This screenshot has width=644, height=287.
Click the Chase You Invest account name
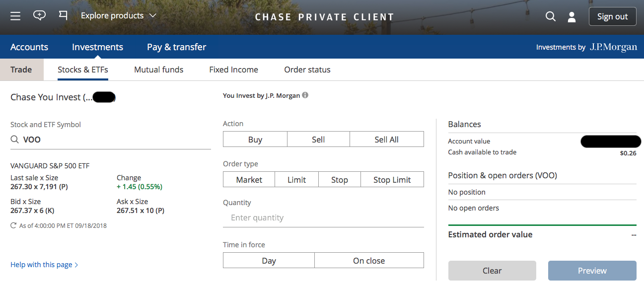click(x=63, y=97)
